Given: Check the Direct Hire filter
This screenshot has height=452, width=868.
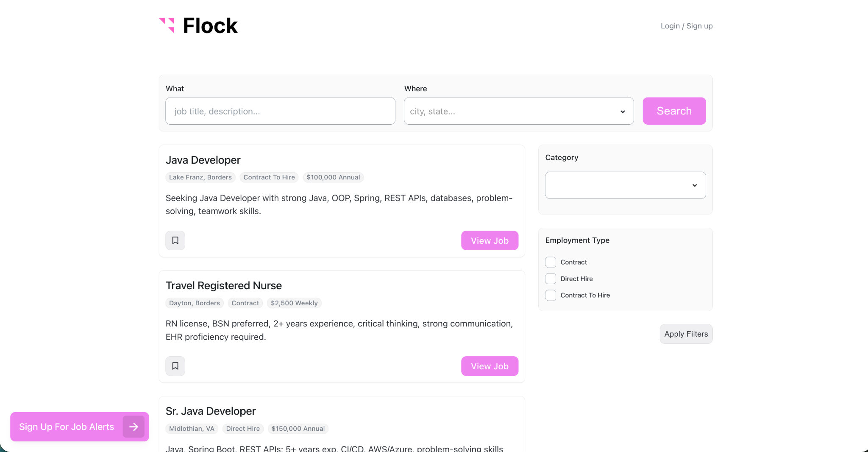Looking at the screenshot, I should point(551,279).
